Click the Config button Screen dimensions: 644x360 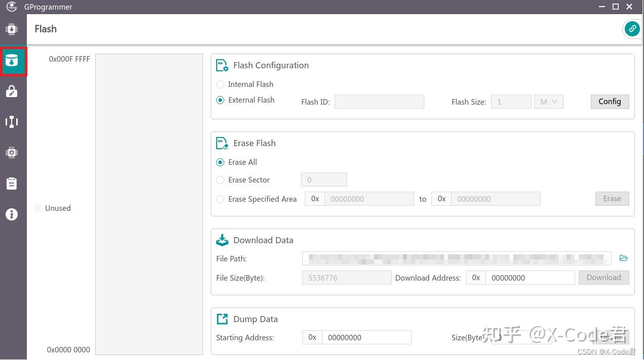click(610, 102)
